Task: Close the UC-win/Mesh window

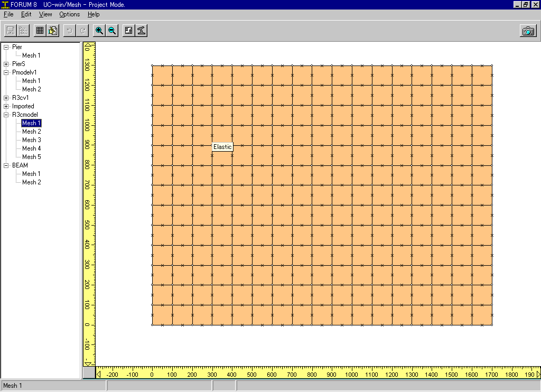Action: click(x=535, y=5)
